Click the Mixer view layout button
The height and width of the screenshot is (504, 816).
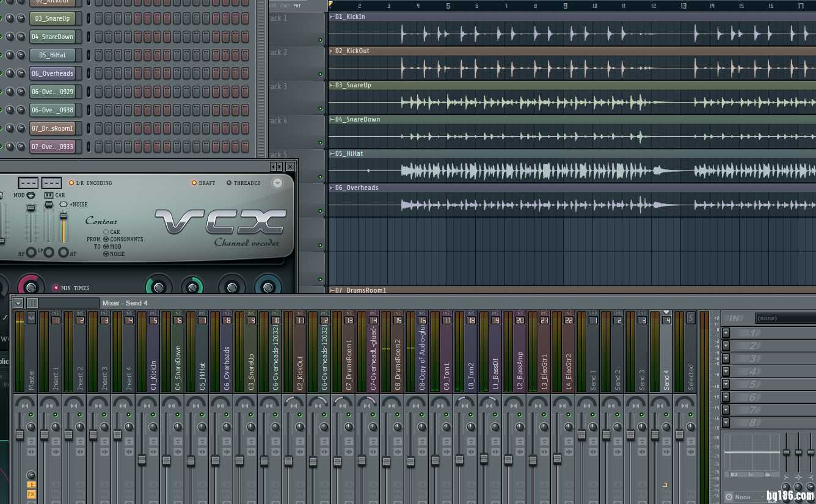click(x=32, y=303)
